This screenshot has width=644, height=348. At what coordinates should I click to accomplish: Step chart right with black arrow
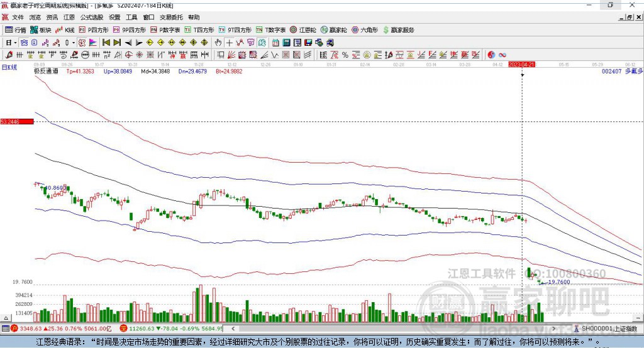pyautogui.click(x=139, y=43)
